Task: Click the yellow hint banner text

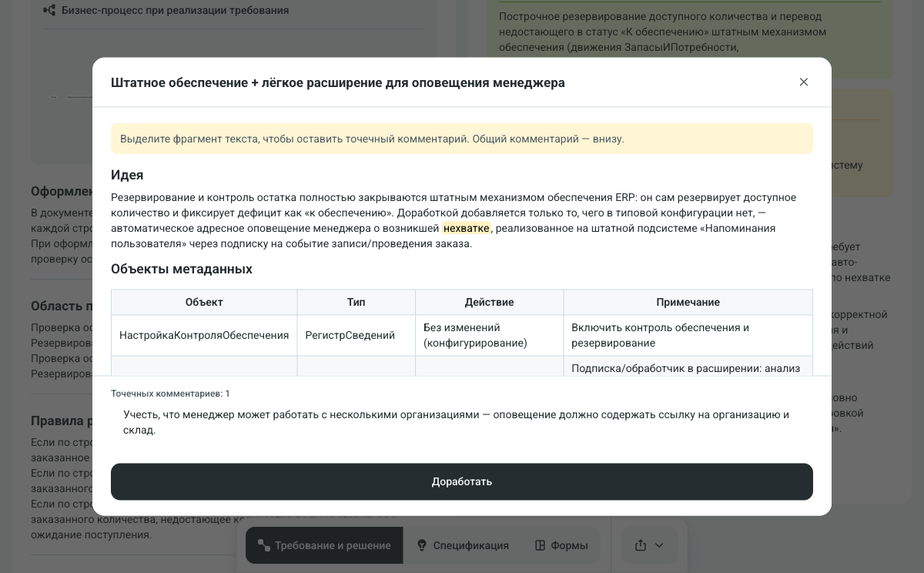Action: [x=372, y=139]
